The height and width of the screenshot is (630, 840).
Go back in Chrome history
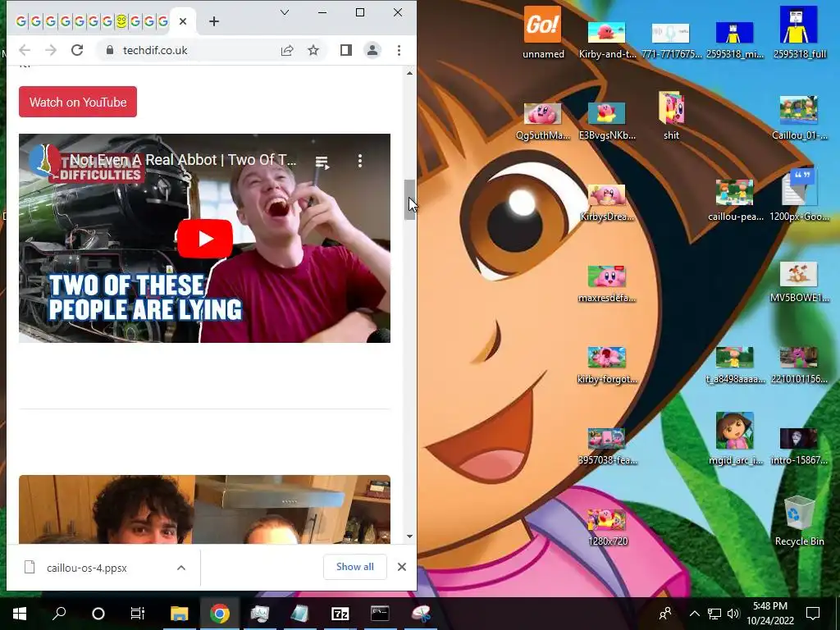(x=24, y=50)
